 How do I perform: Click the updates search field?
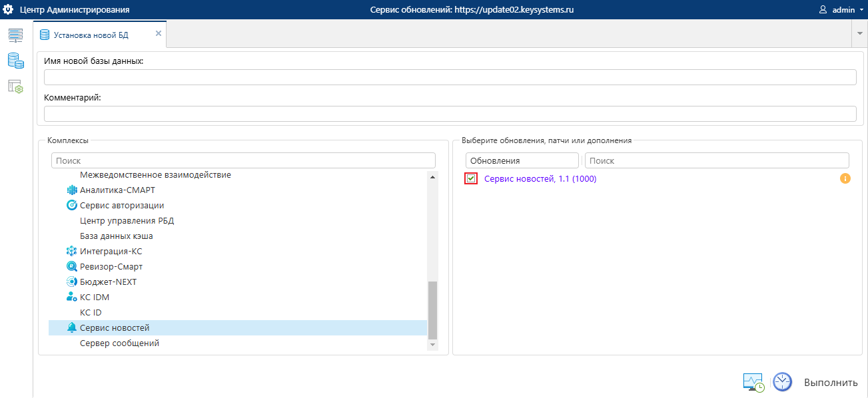tap(717, 160)
